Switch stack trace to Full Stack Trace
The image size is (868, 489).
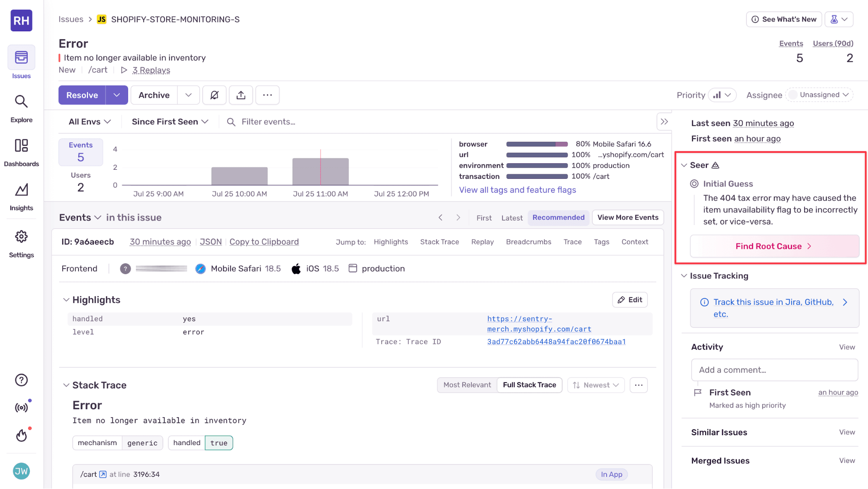point(529,385)
